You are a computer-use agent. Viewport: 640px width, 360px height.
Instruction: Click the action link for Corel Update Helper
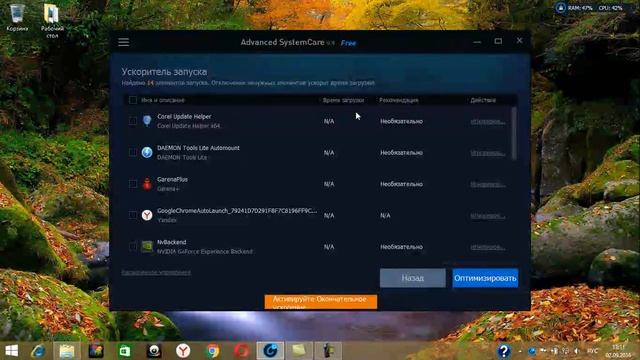pos(488,122)
